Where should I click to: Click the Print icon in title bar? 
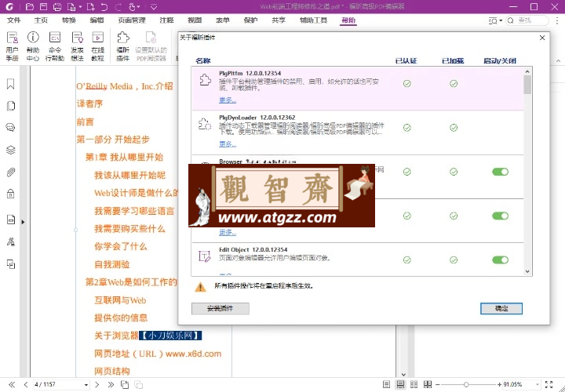click(57, 7)
